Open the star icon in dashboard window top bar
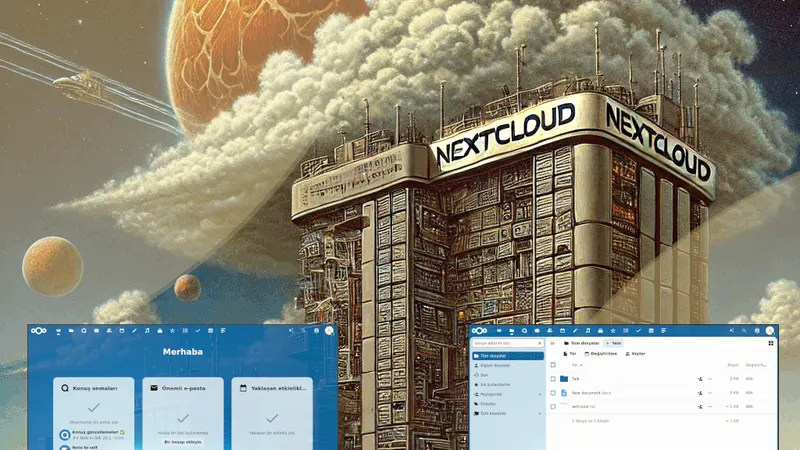800x450 pixels. [172, 331]
